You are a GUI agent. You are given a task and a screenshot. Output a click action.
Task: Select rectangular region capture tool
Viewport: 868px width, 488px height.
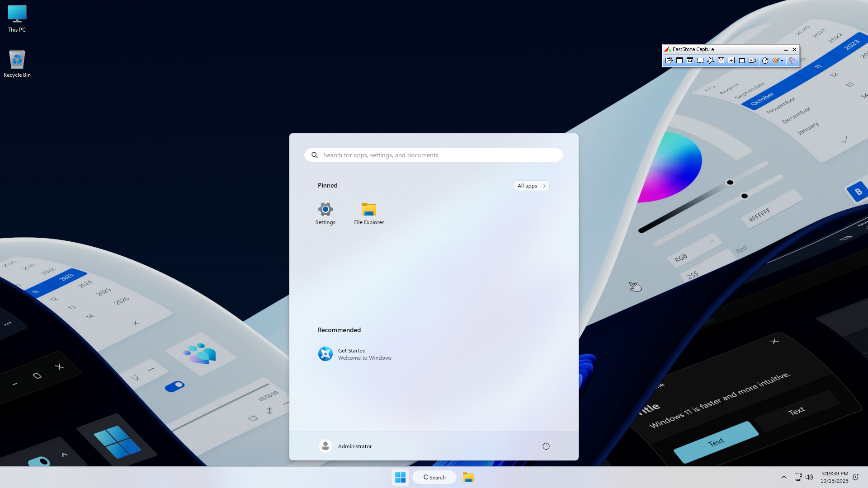700,60
